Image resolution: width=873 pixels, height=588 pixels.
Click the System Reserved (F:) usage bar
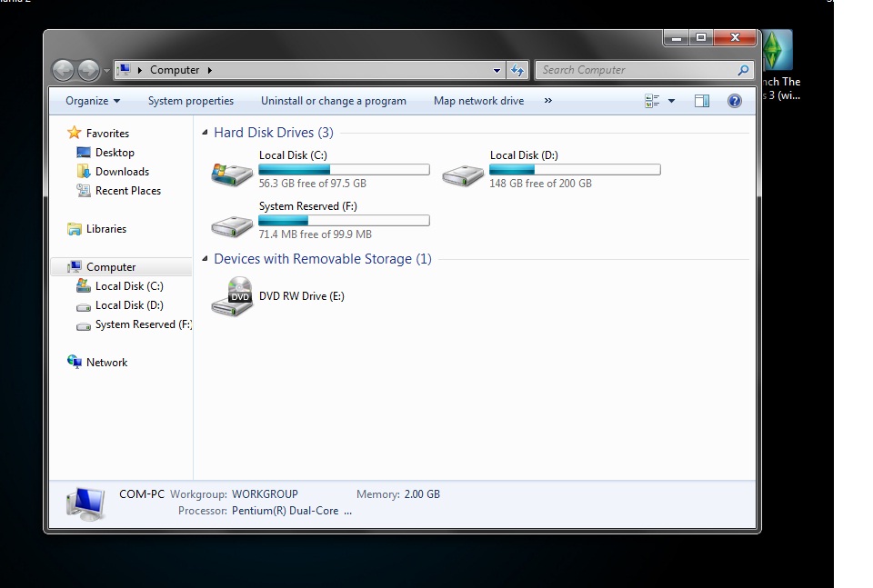click(x=344, y=221)
